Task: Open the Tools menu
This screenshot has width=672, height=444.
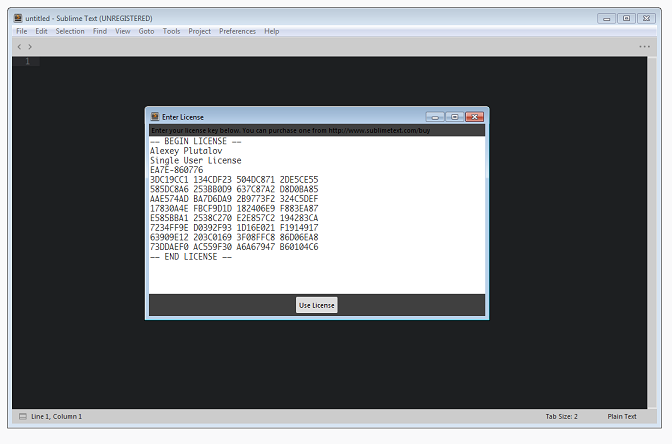Action: pos(171,31)
